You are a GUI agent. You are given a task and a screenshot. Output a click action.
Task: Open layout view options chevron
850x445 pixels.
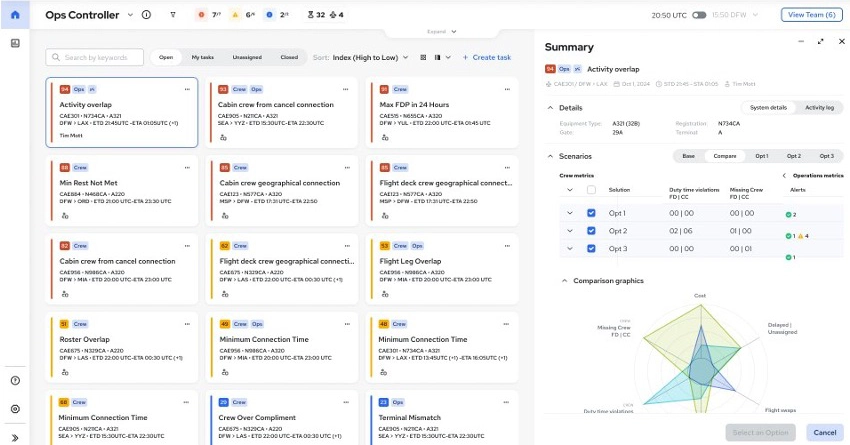[x=448, y=57]
